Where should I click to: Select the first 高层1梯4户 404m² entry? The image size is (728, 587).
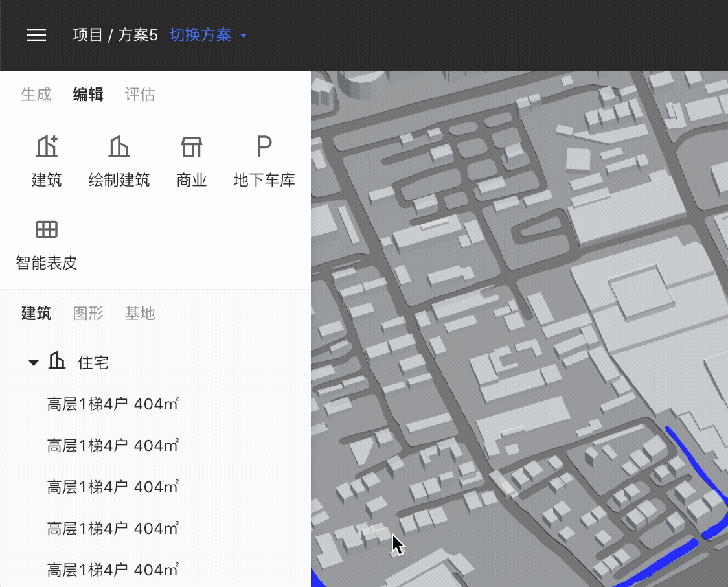click(x=112, y=404)
